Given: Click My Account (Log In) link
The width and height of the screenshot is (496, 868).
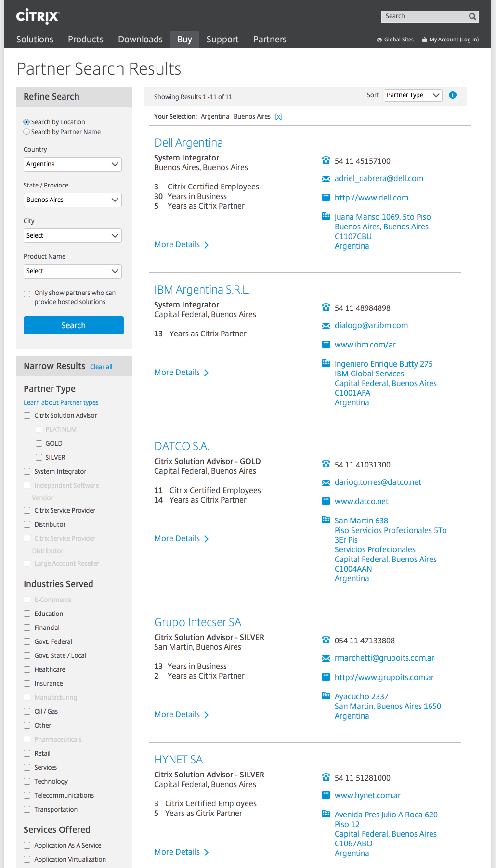Looking at the screenshot, I should pos(454,40).
